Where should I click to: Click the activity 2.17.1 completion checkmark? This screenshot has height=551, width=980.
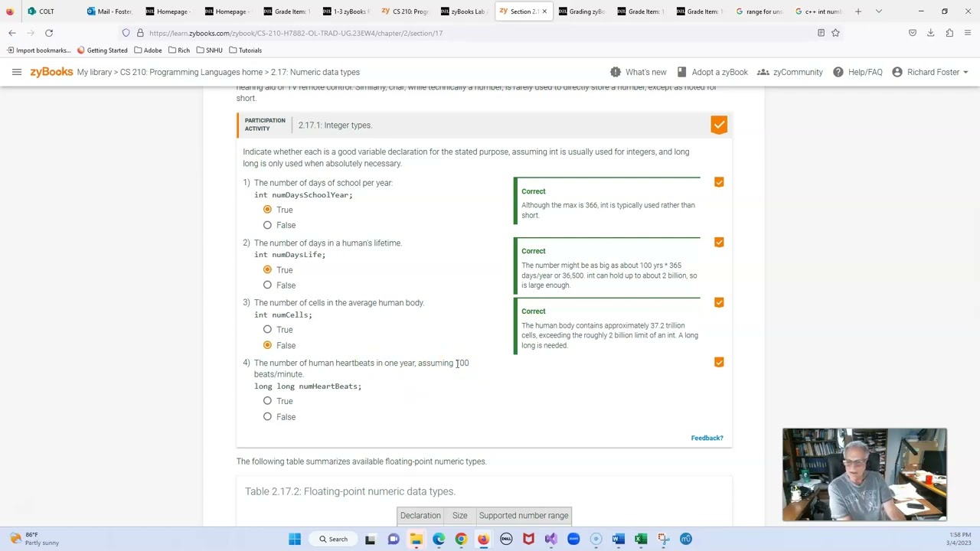(x=718, y=125)
